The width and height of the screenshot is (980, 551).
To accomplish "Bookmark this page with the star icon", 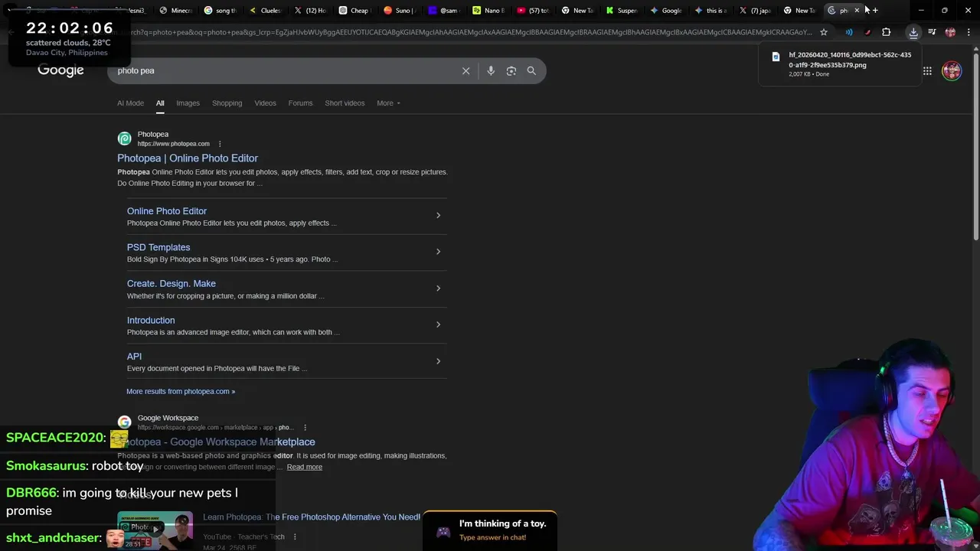I will click(824, 32).
